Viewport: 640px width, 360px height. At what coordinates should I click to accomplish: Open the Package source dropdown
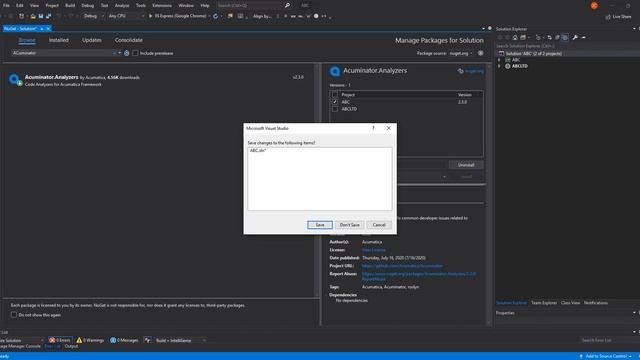461,53
